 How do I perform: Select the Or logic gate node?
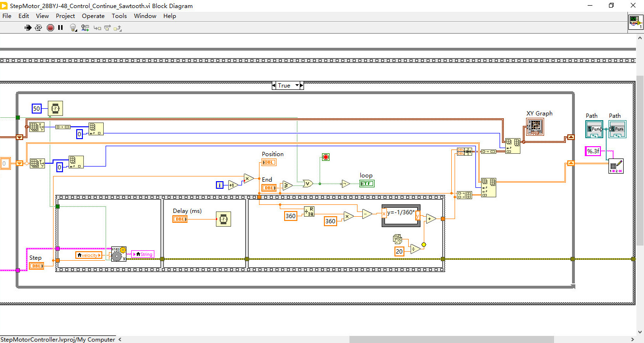pos(308,183)
